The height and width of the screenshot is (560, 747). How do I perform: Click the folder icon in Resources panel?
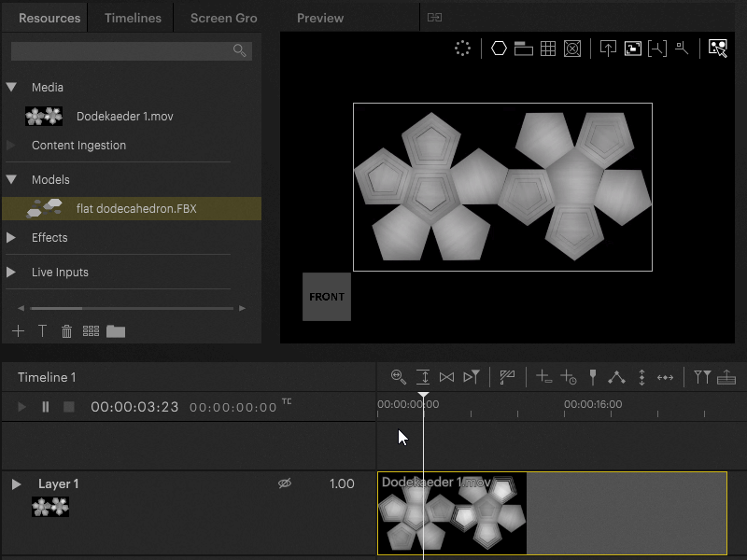pyautogui.click(x=116, y=331)
